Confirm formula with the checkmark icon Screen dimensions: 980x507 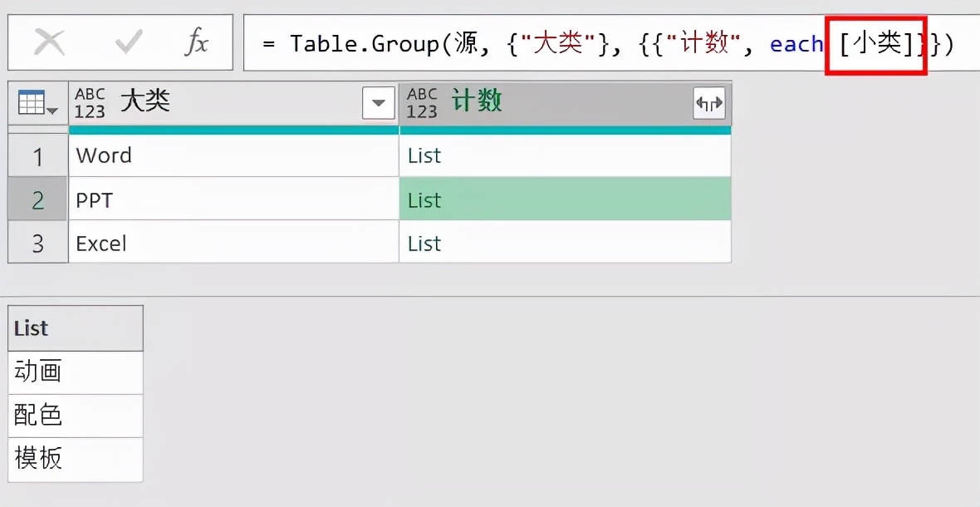pyautogui.click(x=129, y=43)
